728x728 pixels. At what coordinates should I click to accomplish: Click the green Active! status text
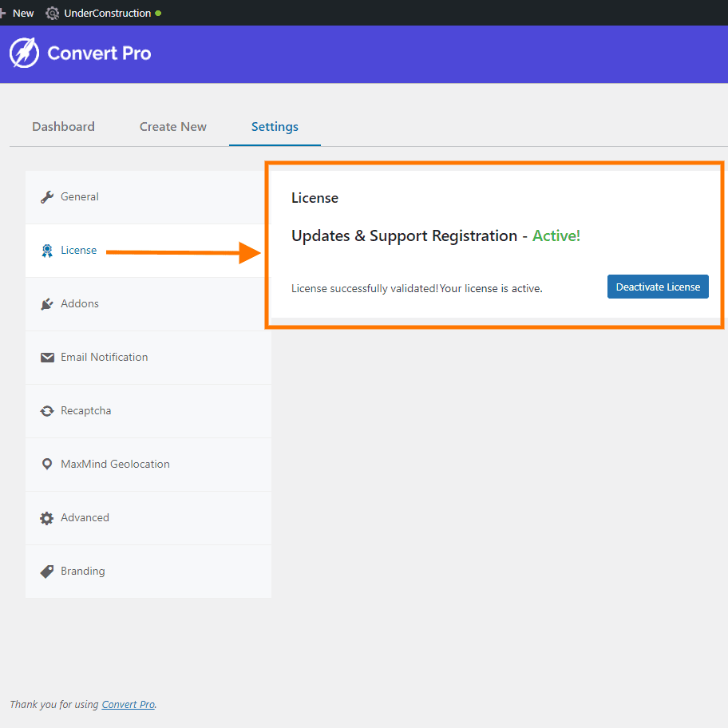[x=556, y=235]
